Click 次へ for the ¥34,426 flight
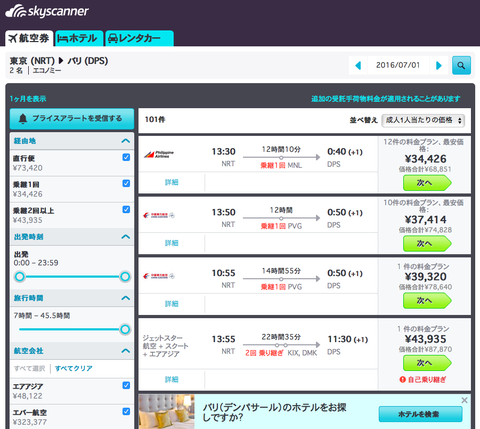Viewport: 480px width, 429px height. point(427,183)
